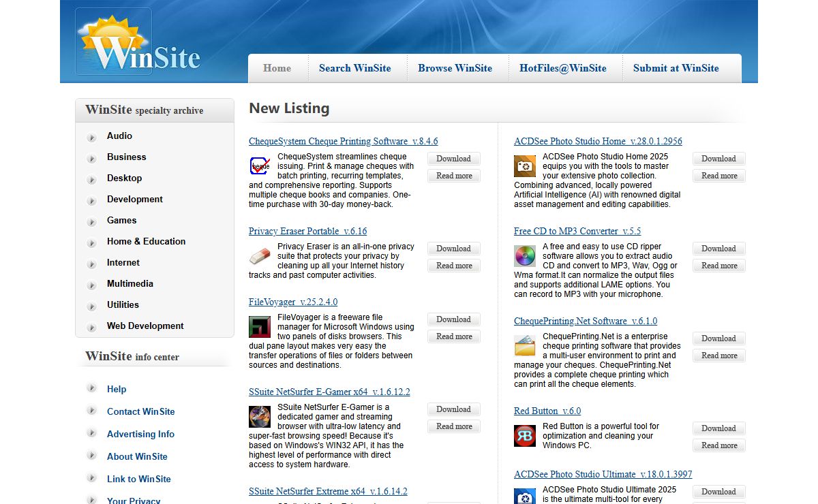Screen dimensions: 818x504
Task: Click the arrow bullet beside Web Development
Action: [x=92, y=328]
